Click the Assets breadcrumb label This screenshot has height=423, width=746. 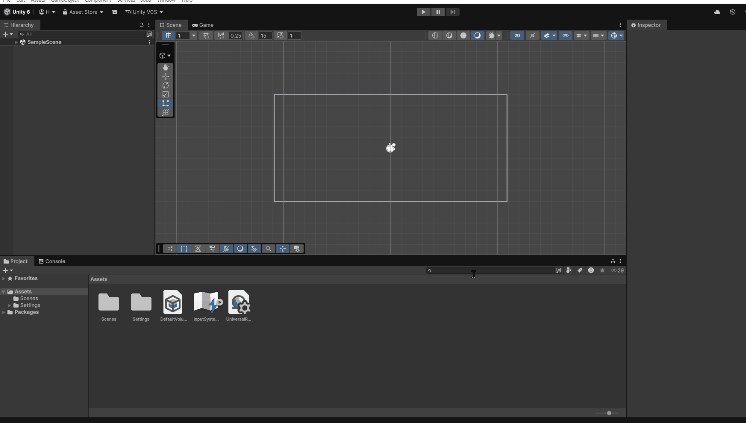coord(99,279)
